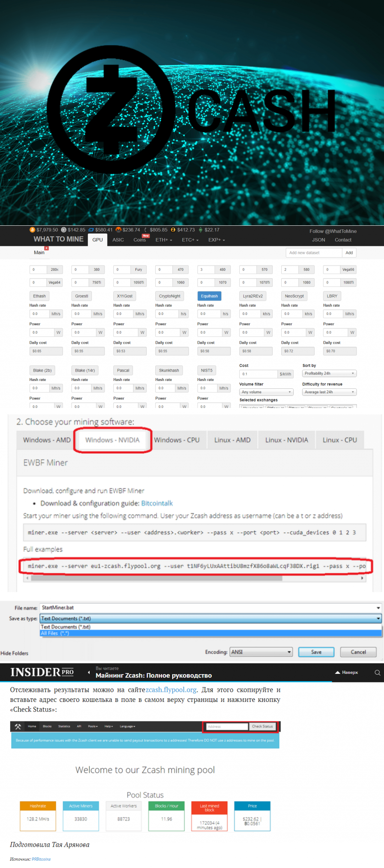Viewport: 384px width, 868px height.
Task: Open the Volume filter Any volume dropdown
Action: tap(266, 392)
